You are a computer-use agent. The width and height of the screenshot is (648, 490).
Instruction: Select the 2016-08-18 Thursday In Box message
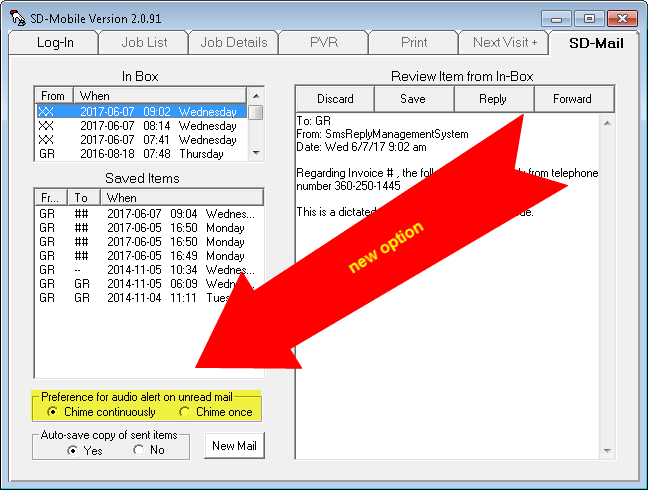point(140,154)
